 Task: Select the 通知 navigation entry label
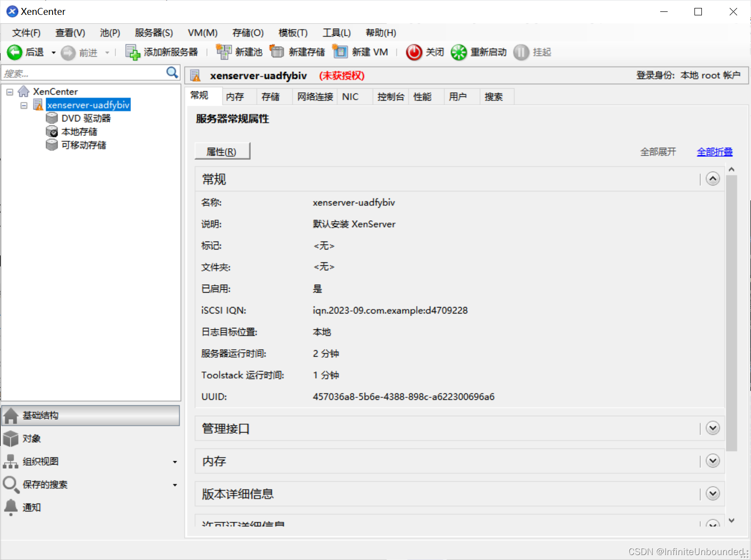[x=32, y=507]
